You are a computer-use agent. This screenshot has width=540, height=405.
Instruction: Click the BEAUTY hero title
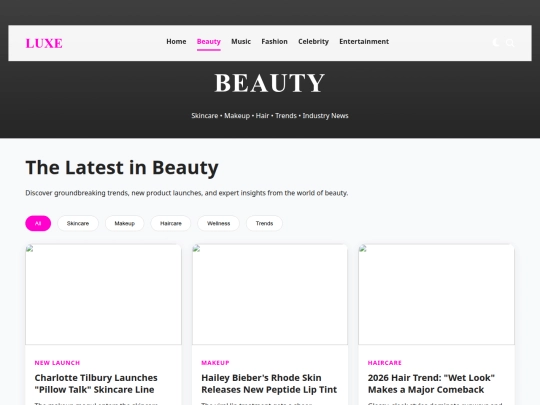pyautogui.click(x=270, y=83)
